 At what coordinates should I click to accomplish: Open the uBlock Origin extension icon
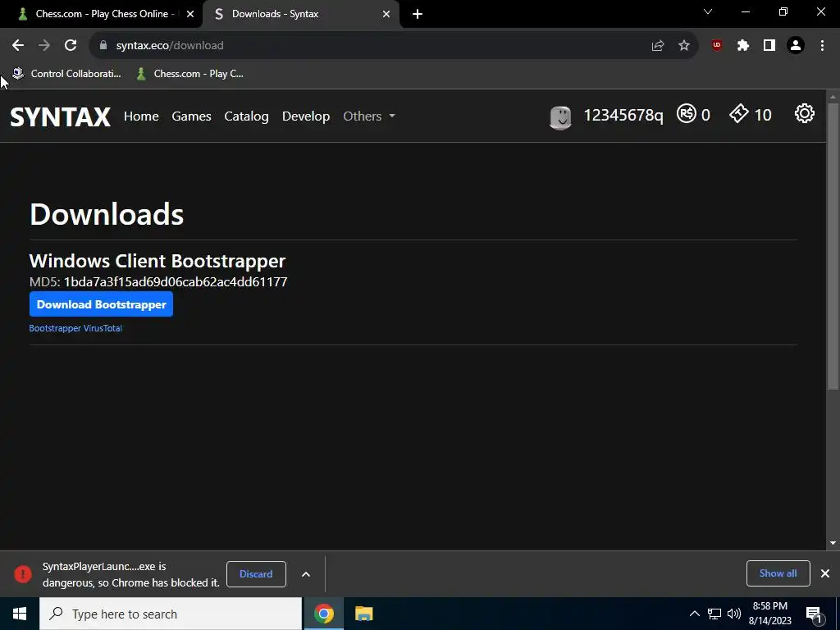point(716,46)
